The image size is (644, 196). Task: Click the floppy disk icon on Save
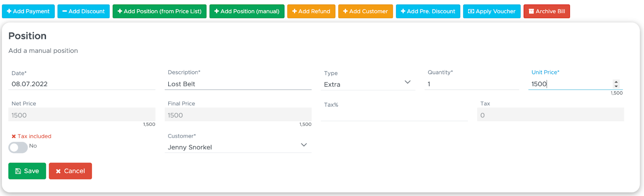pyautogui.click(x=18, y=171)
